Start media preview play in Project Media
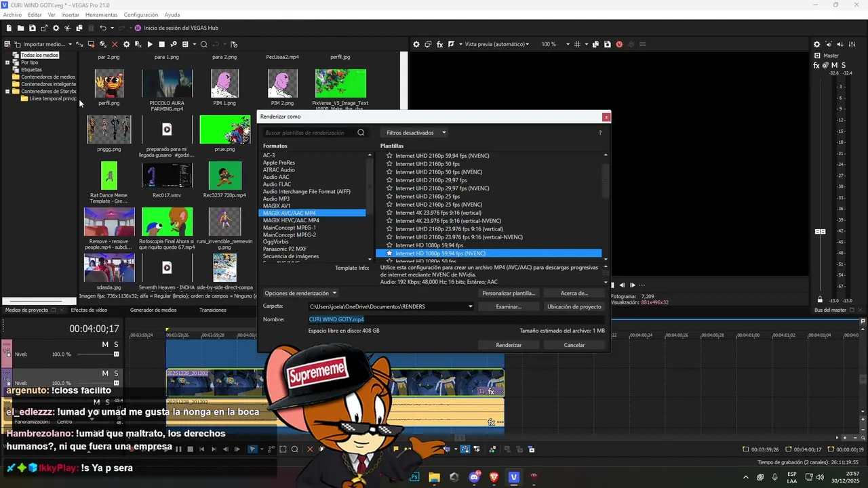The width and height of the screenshot is (868, 488). [x=150, y=44]
